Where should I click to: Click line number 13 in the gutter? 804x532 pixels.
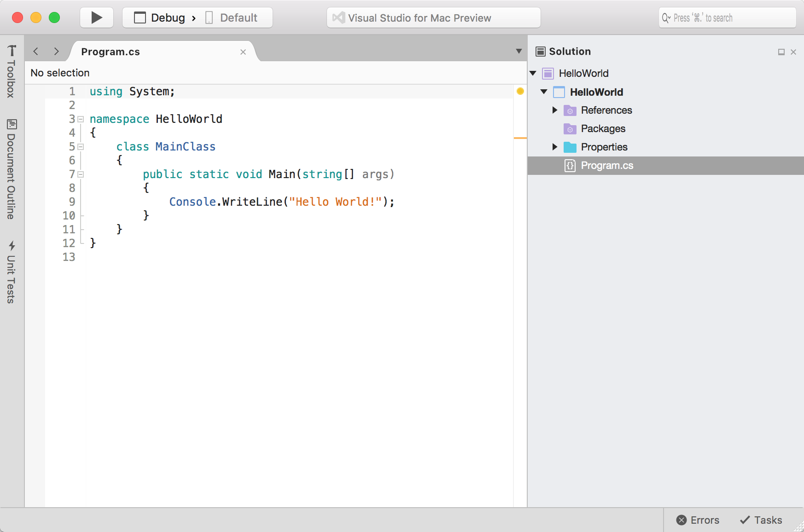click(x=69, y=257)
